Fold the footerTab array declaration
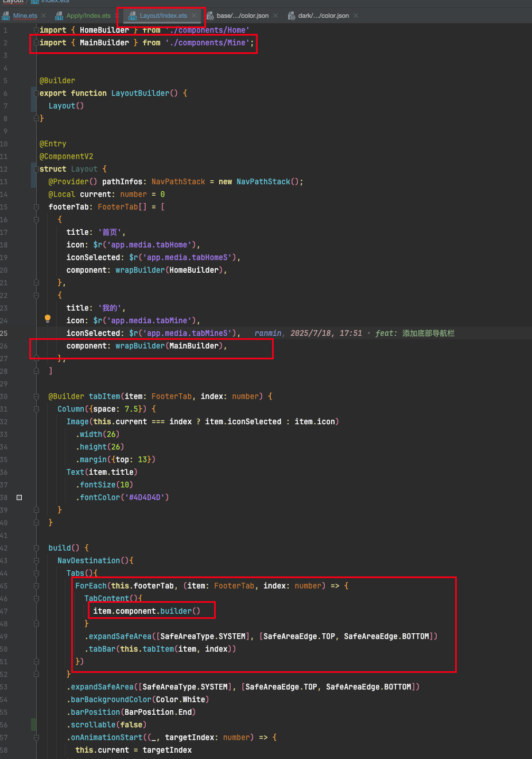The height and width of the screenshot is (759, 532). 36,207
